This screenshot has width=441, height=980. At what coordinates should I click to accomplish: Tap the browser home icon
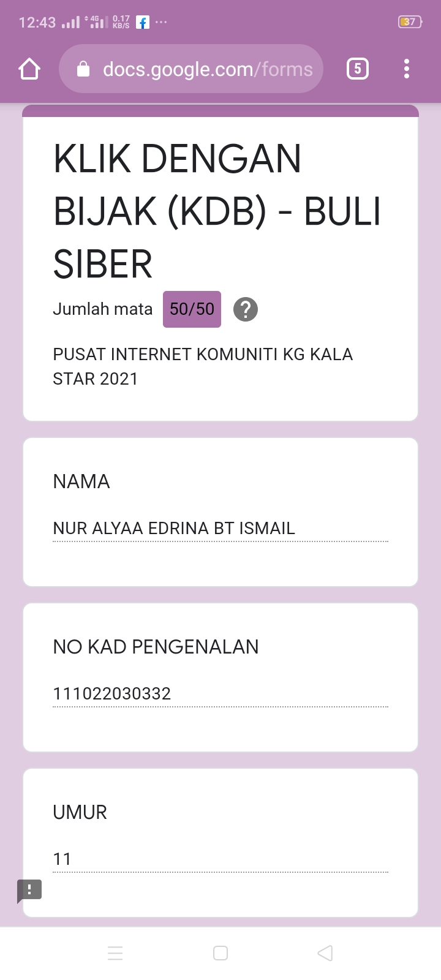coord(29,69)
